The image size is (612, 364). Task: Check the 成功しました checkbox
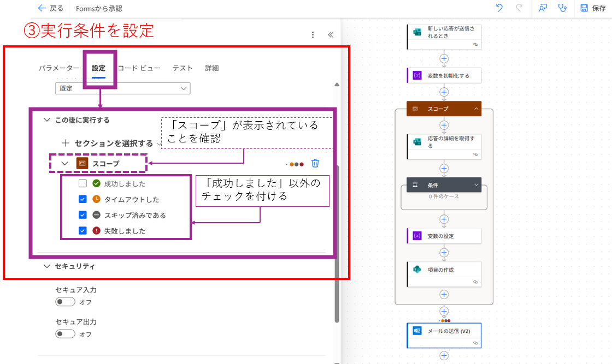coord(83,183)
